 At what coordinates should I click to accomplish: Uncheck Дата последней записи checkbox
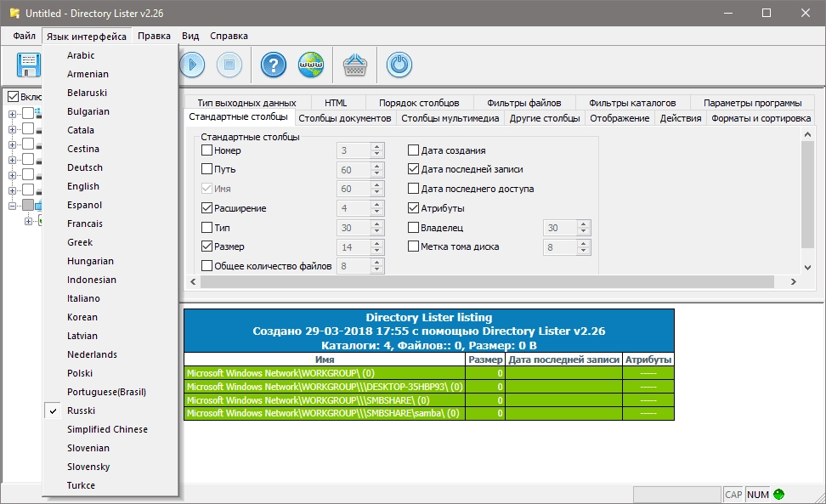click(x=414, y=169)
